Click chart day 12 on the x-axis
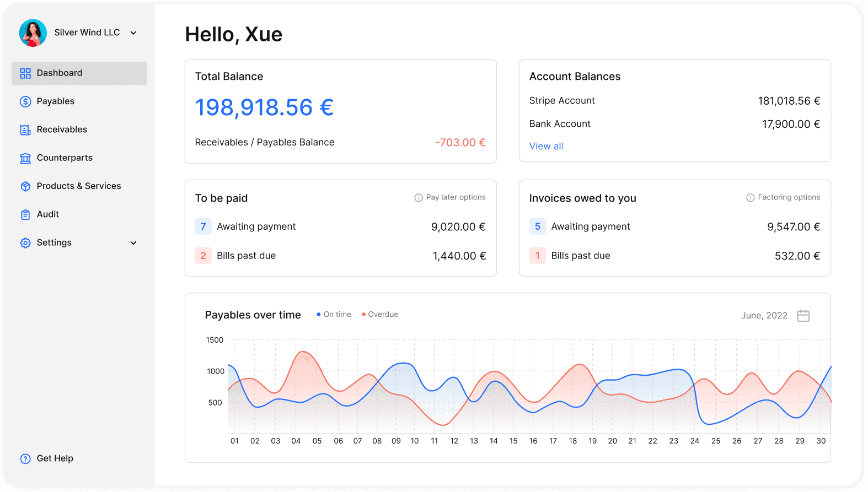Image resolution: width=868 pixels, height=492 pixels. pos(454,441)
